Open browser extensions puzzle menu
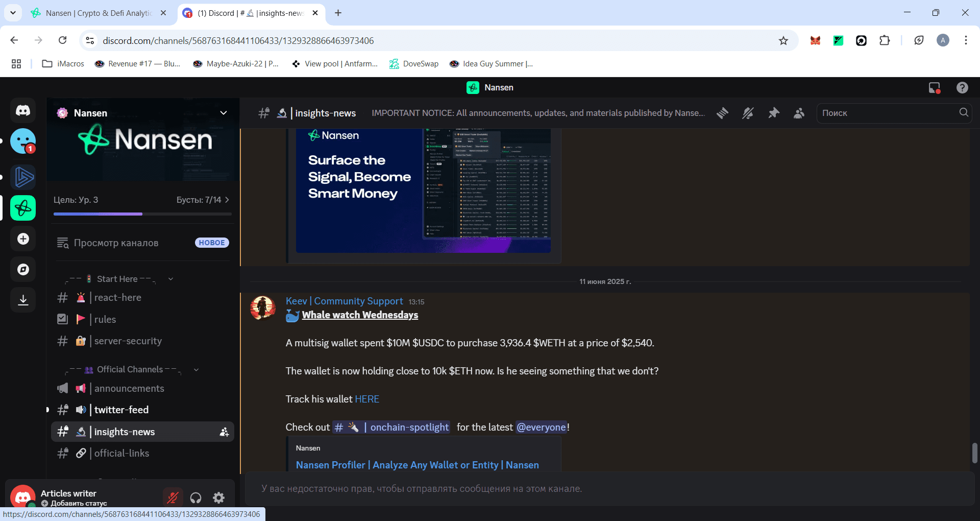Image resolution: width=980 pixels, height=521 pixels. click(885, 40)
